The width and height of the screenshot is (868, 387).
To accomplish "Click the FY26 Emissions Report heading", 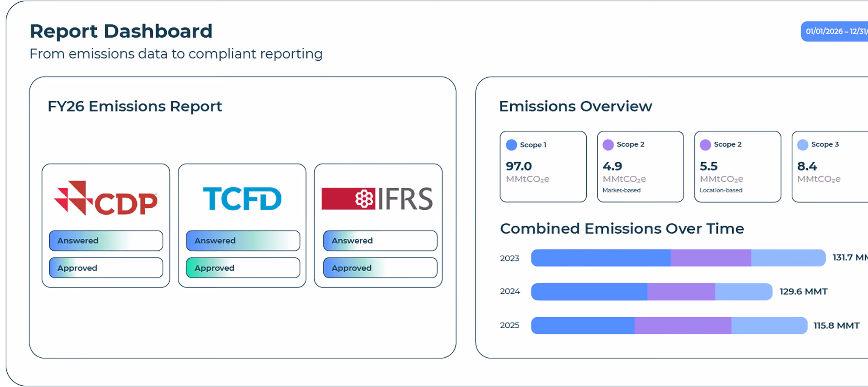I will tap(135, 107).
